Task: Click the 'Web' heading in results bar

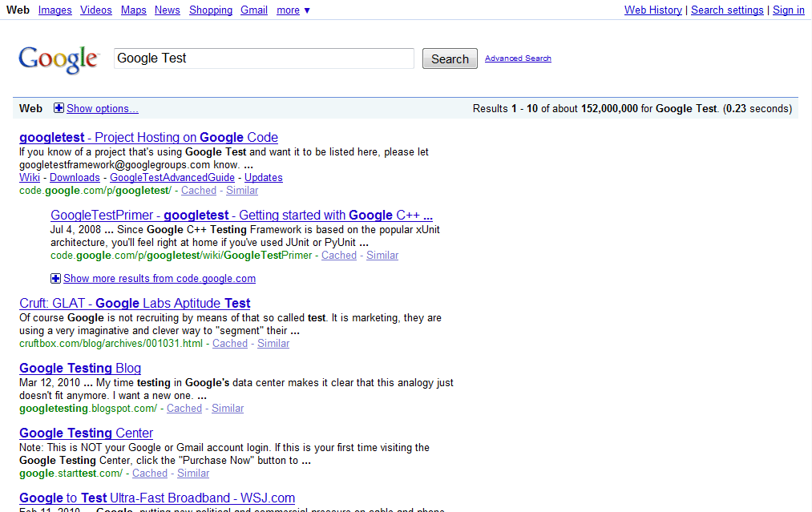Action: tap(30, 109)
